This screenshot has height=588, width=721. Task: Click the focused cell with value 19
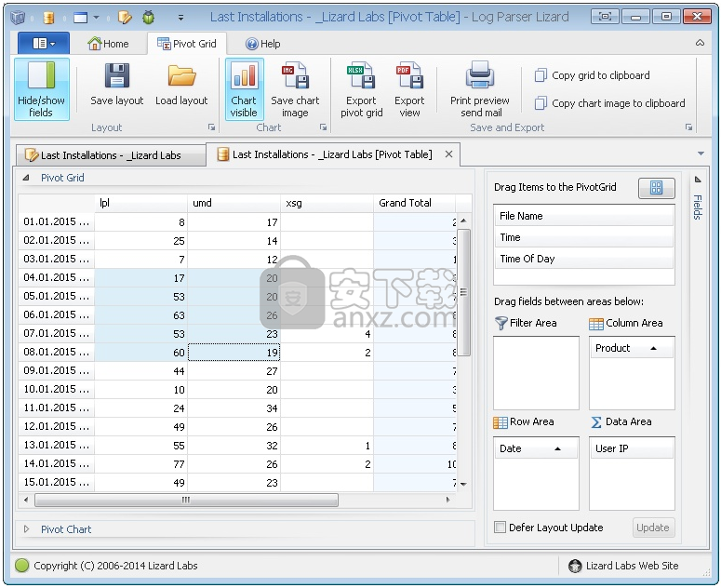tap(234, 353)
